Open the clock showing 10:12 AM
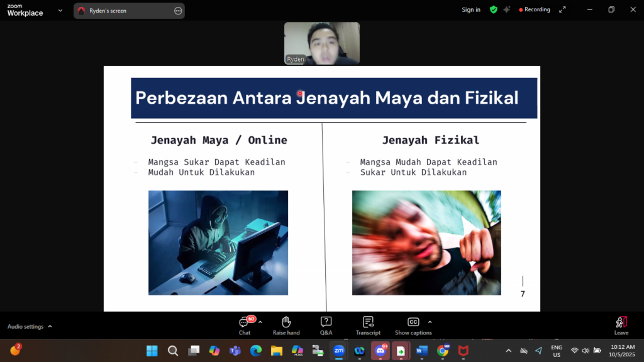Screen dimensions: 644x362 click(622, 351)
